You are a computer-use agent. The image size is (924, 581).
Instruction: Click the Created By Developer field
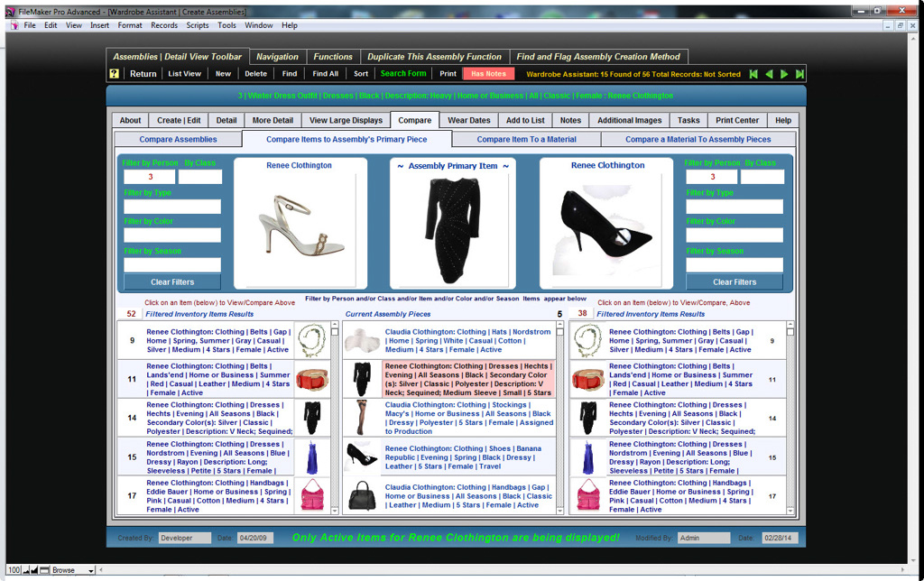[x=184, y=538]
